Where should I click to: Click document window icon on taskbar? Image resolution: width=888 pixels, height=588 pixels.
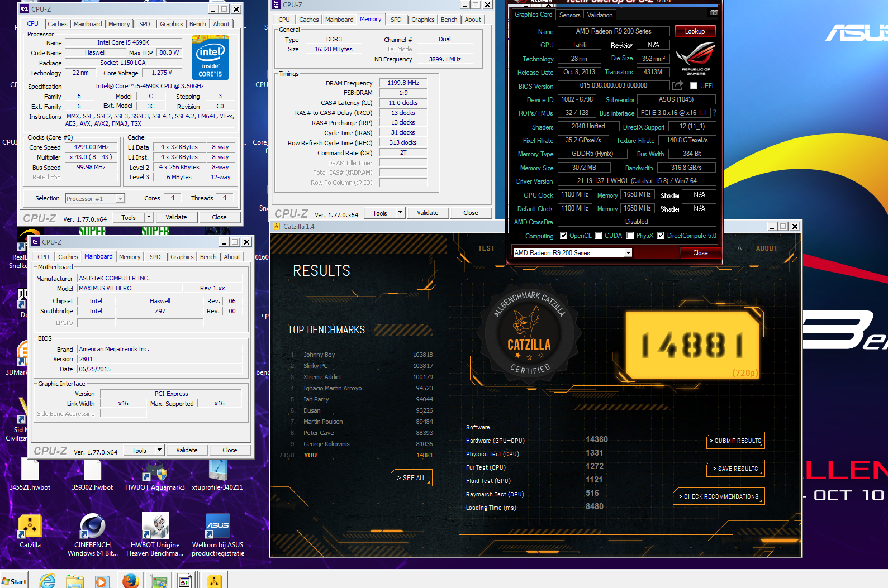coord(184,581)
